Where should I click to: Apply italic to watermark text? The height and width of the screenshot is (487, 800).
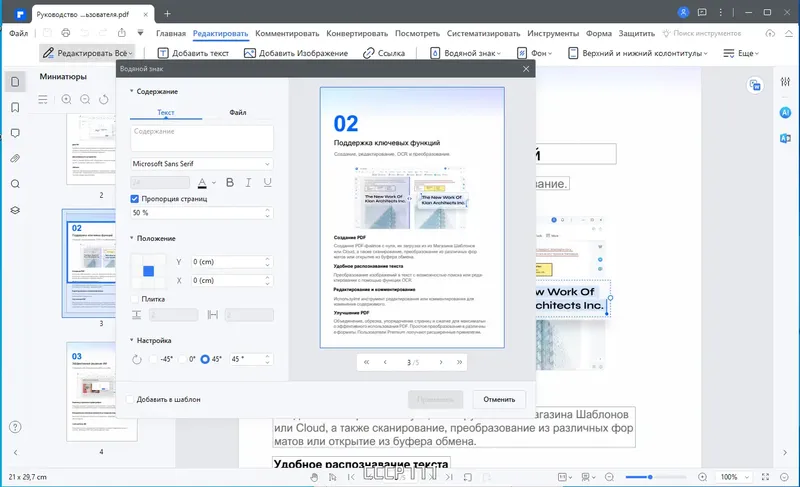pyautogui.click(x=248, y=183)
